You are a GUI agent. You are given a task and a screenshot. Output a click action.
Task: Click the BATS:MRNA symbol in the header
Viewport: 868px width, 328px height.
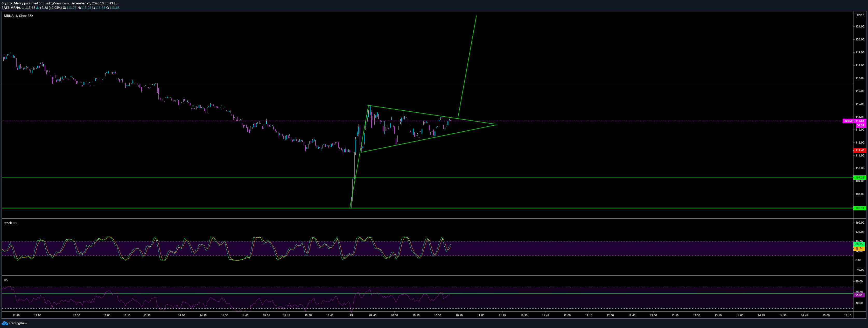coord(11,8)
